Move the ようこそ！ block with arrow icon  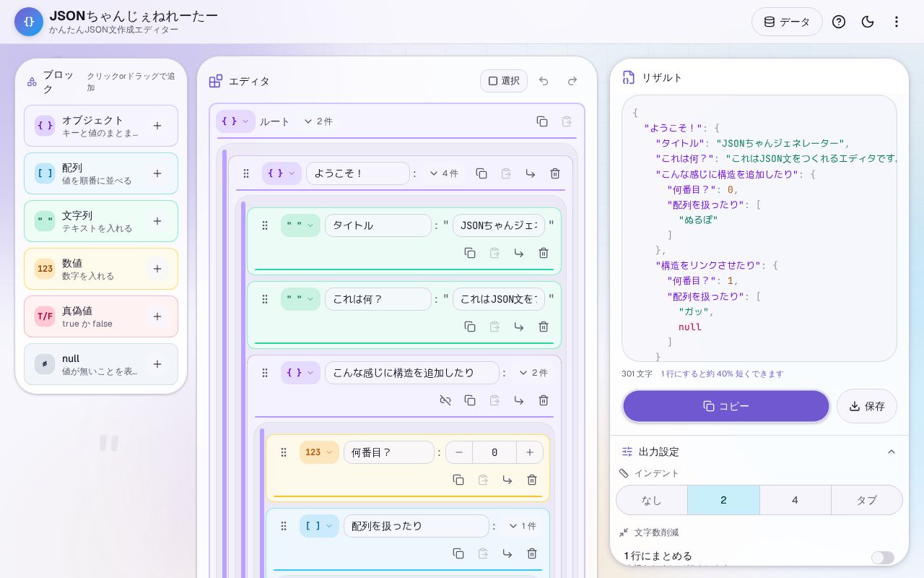point(531,173)
